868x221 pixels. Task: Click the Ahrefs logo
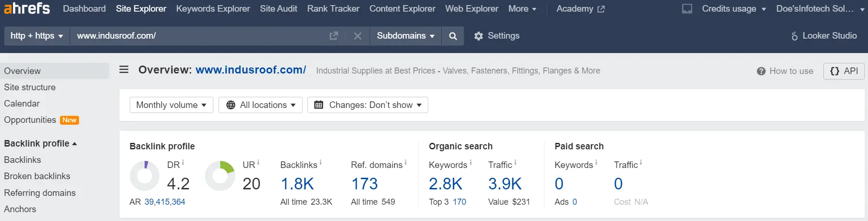tap(27, 8)
